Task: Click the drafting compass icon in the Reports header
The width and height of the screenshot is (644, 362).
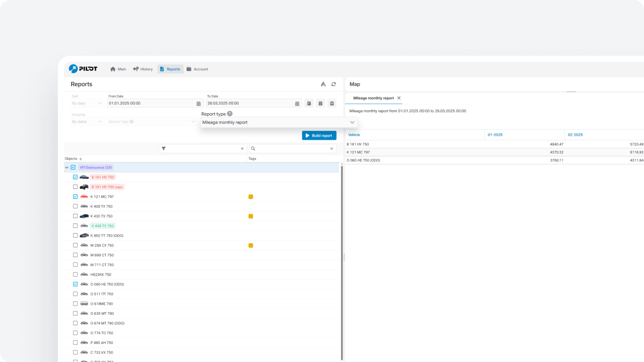Action: point(323,84)
